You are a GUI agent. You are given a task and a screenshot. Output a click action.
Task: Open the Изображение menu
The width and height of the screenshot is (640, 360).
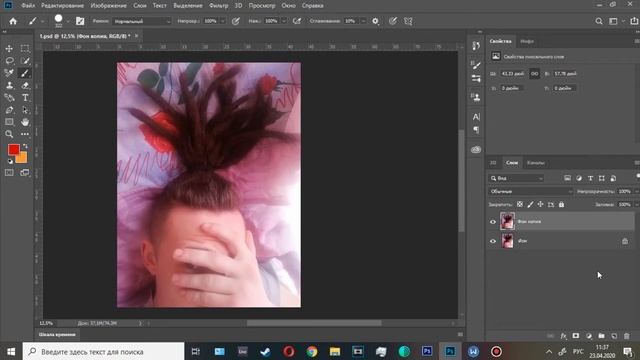109,6
